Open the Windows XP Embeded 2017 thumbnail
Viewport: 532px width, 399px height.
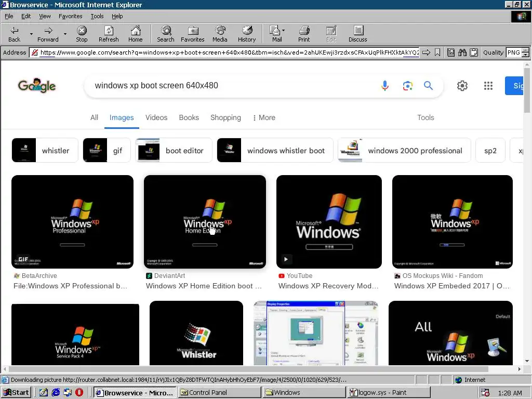click(x=453, y=221)
